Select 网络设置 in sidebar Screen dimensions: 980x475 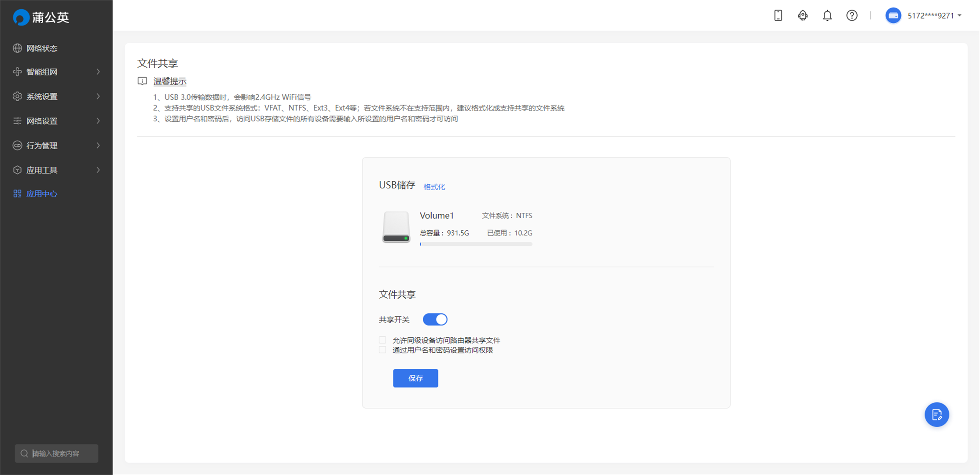click(x=56, y=121)
